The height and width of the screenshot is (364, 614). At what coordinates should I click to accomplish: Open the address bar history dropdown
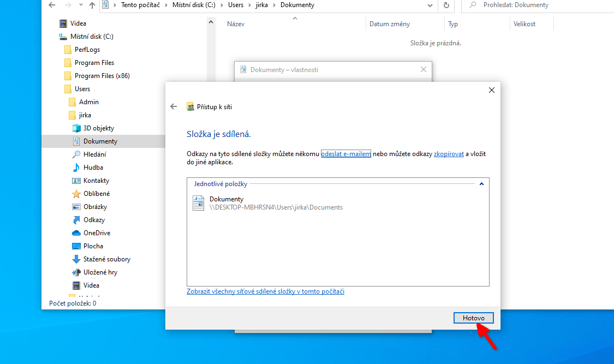pyautogui.click(x=429, y=5)
